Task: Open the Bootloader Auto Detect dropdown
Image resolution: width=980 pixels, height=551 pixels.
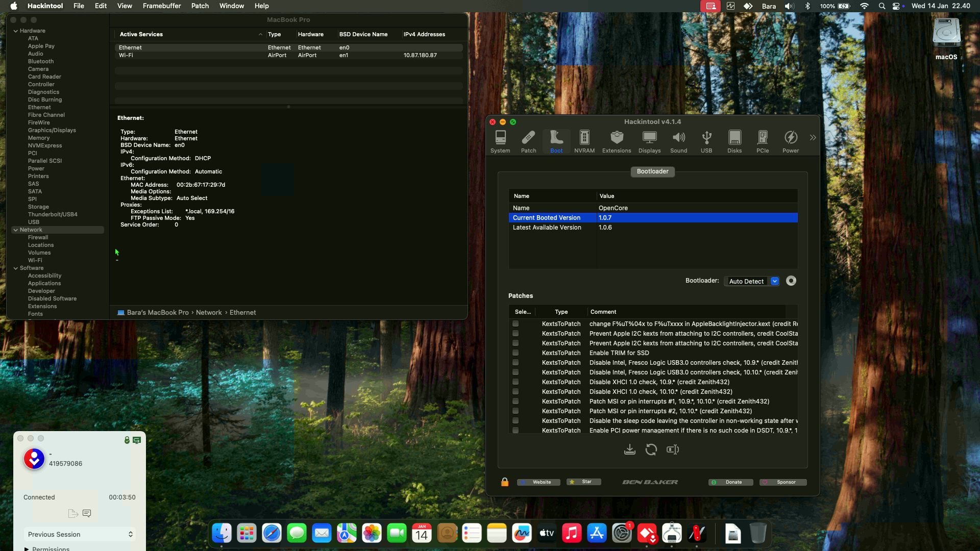Action: click(x=751, y=281)
